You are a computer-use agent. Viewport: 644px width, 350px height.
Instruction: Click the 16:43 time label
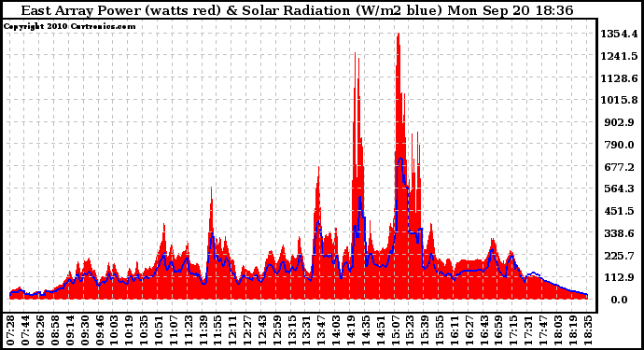483,330
